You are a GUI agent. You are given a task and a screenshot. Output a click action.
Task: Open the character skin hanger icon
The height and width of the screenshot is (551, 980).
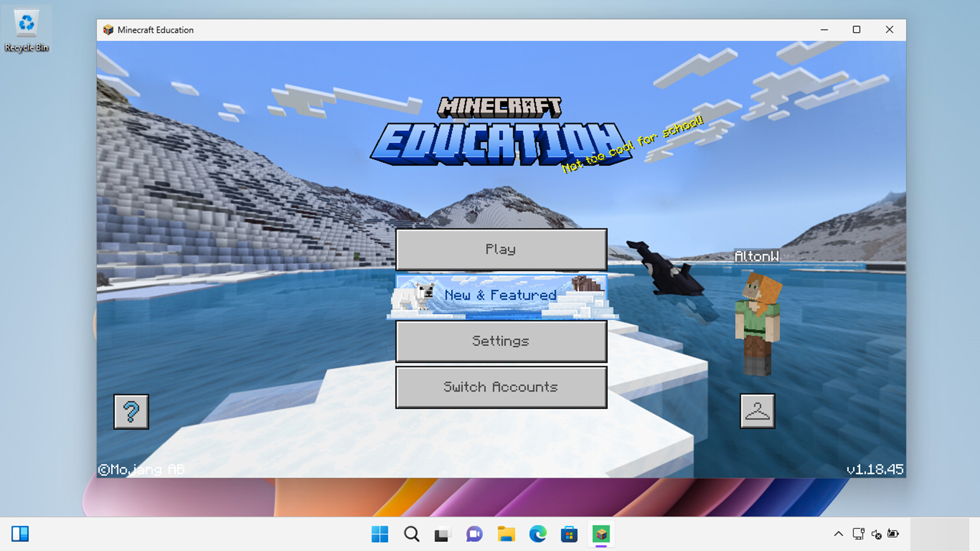pos(757,411)
